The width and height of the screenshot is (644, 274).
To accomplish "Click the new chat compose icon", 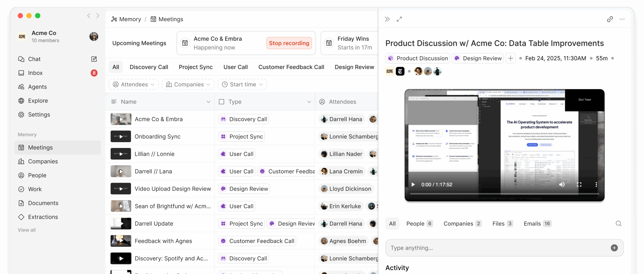I will [x=94, y=59].
